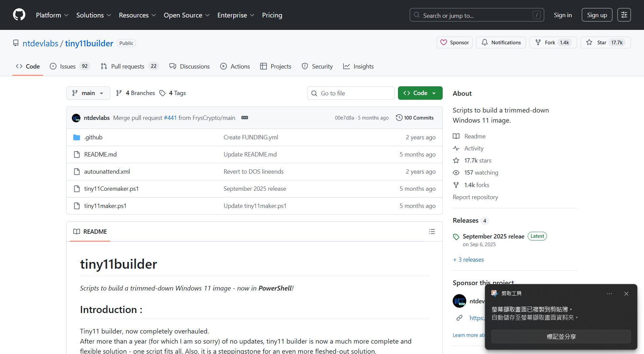Open the README outline icon
Image resolution: width=644 pixels, height=354 pixels.
tap(432, 232)
